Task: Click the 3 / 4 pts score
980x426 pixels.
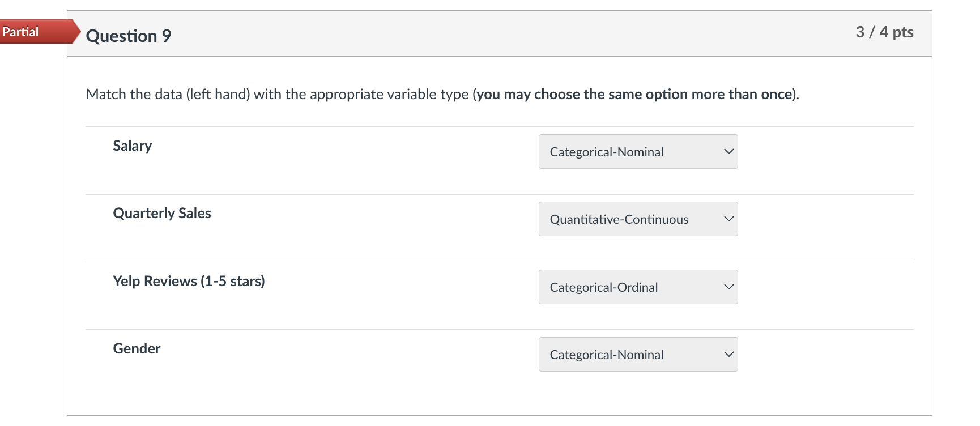Action: (x=884, y=32)
